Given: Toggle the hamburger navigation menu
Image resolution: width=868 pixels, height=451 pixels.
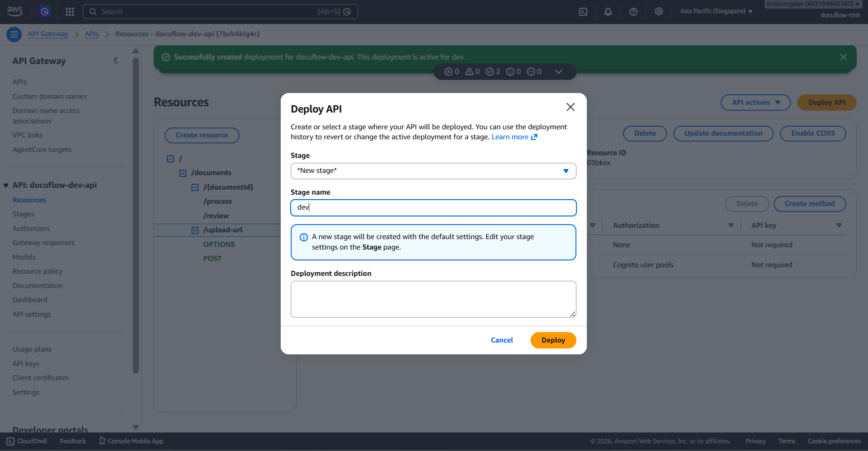Looking at the screenshot, I should pyautogui.click(x=14, y=34).
